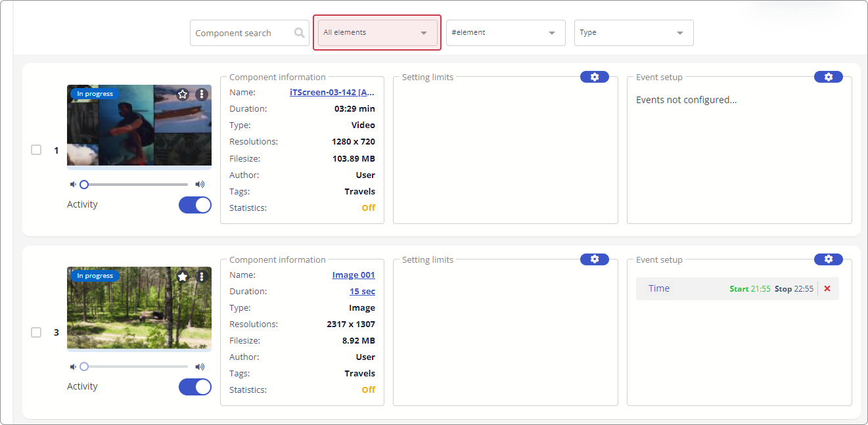Viewport: 868px width, 425px height.
Task: Open three-dot menu on Image 001 thumbnail
Action: pos(202,277)
